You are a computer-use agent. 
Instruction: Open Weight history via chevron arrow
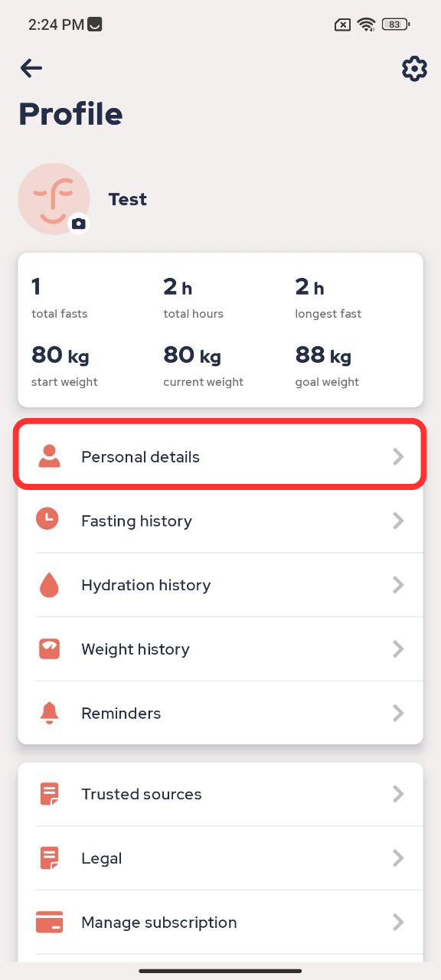point(398,649)
